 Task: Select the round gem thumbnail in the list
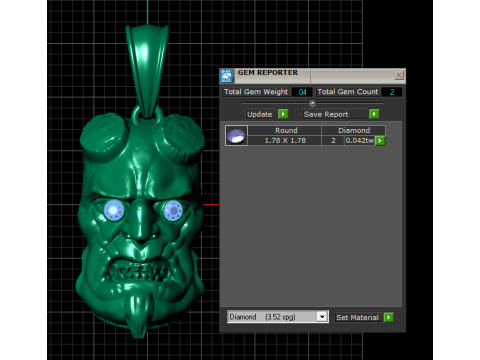(x=236, y=136)
